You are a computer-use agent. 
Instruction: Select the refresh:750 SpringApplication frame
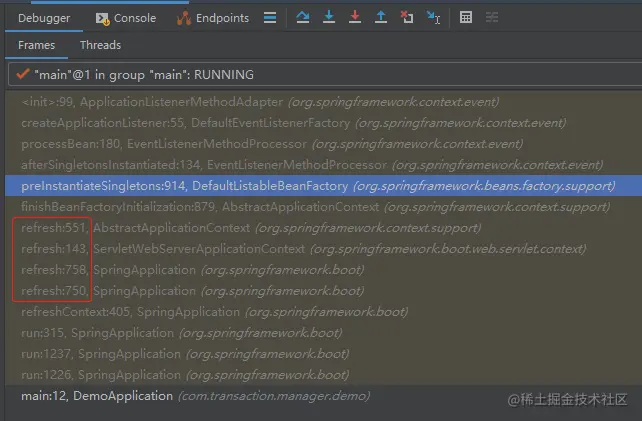click(323, 291)
